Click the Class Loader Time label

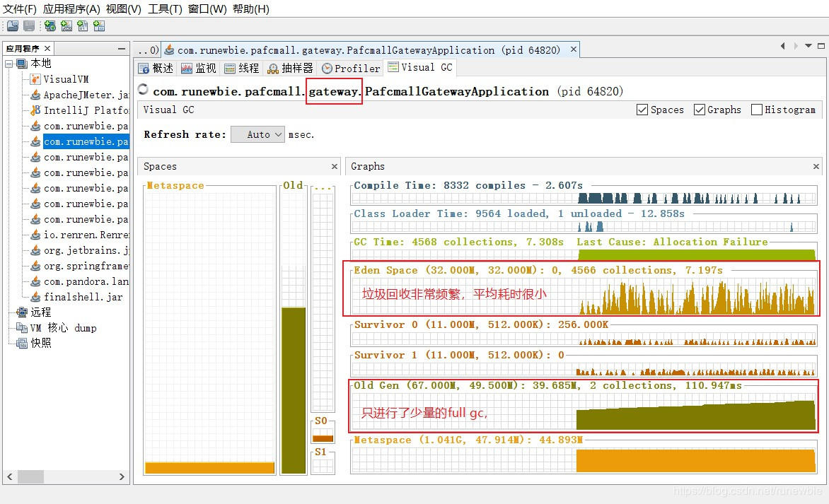[x=519, y=214]
